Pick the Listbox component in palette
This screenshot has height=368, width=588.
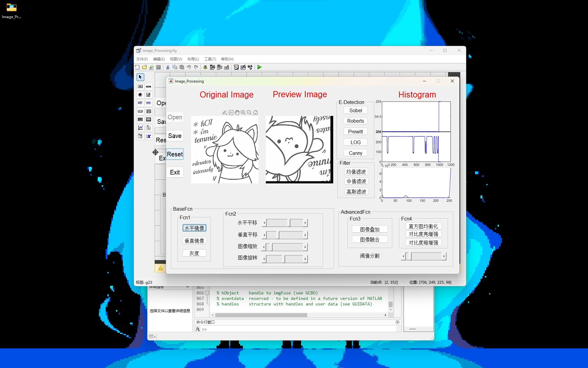tap(149, 111)
